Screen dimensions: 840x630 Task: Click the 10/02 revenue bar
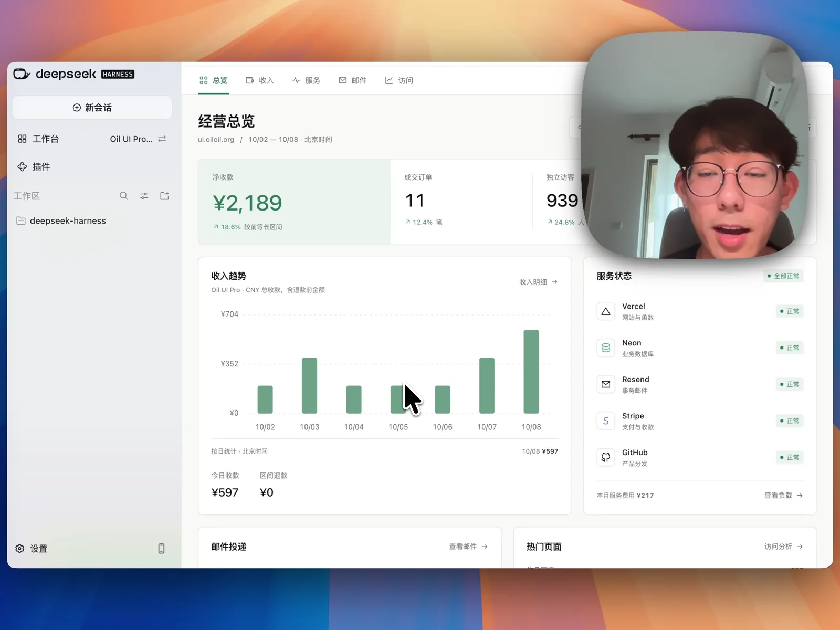click(x=265, y=400)
